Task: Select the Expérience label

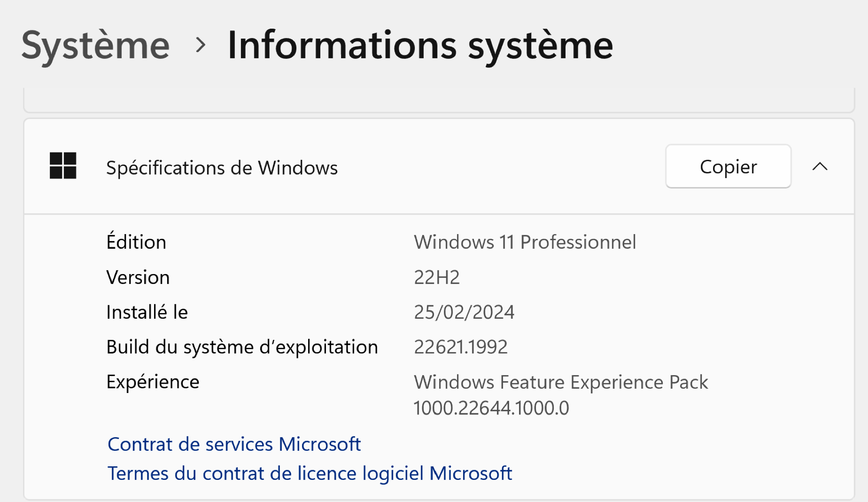Action: (153, 383)
